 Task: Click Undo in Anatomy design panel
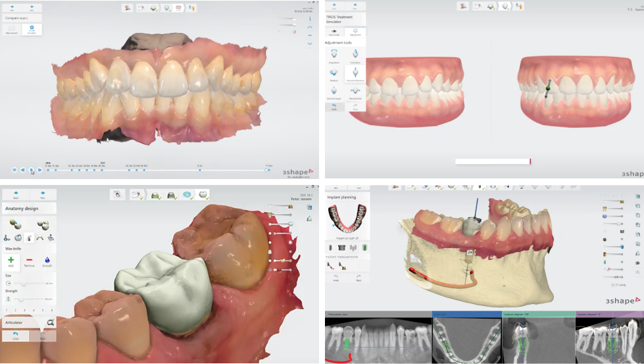(x=16, y=336)
